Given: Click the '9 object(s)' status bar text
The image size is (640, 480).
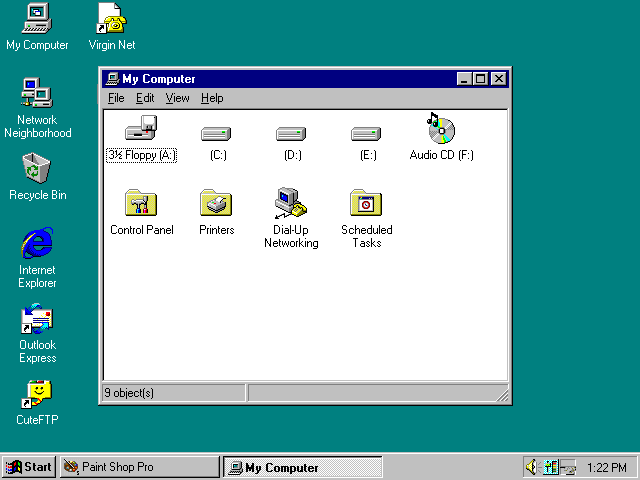Looking at the screenshot, I should tap(129, 393).
